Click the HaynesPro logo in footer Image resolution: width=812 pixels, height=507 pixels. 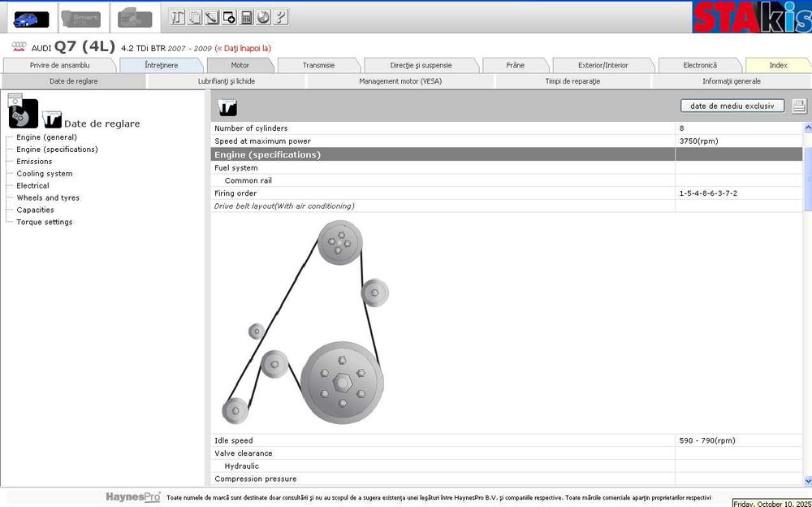[x=133, y=496]
